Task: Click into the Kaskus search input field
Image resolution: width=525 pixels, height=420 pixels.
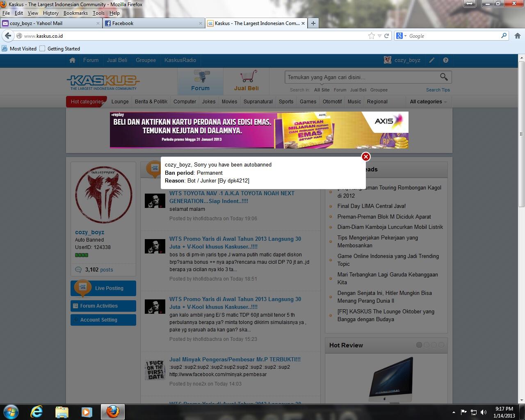Action: (361, 77)
